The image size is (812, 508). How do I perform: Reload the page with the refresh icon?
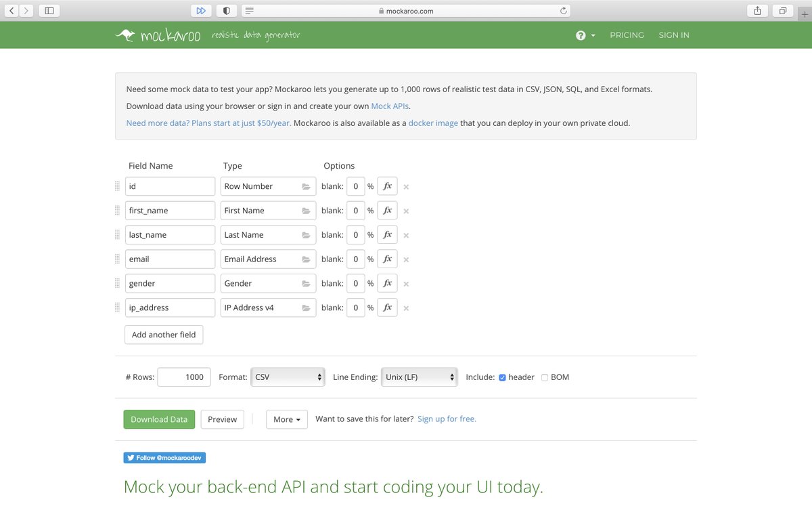pyautogui.click(x=563, y=11)
